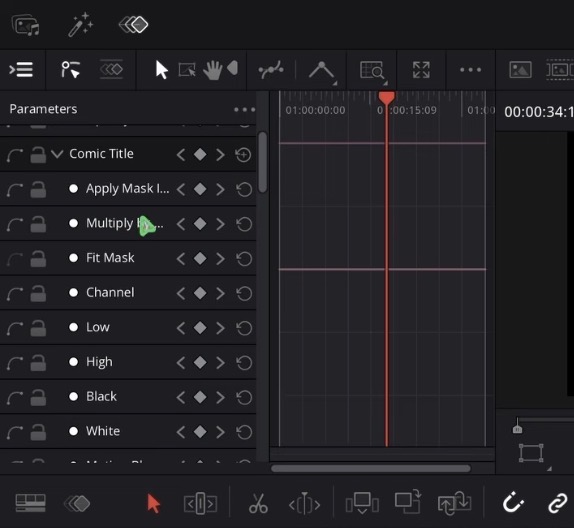The width and height of the screenshot is (574, 528).
Task: Click the red playhead handle on ruler
Action: coord(387,97)
